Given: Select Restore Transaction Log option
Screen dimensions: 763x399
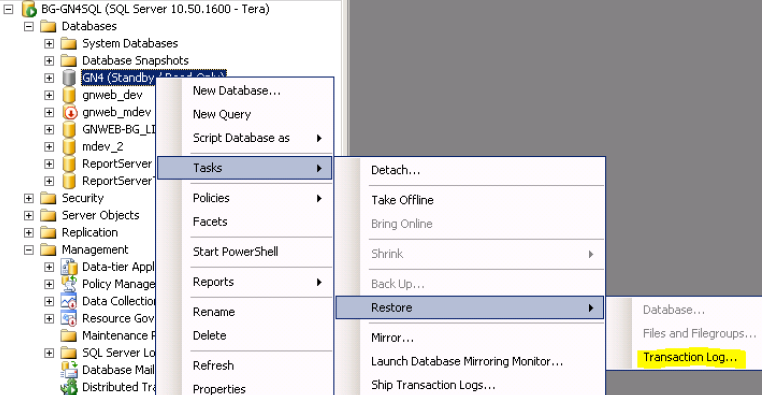Looking at the screenshot, I should (690, 358).
